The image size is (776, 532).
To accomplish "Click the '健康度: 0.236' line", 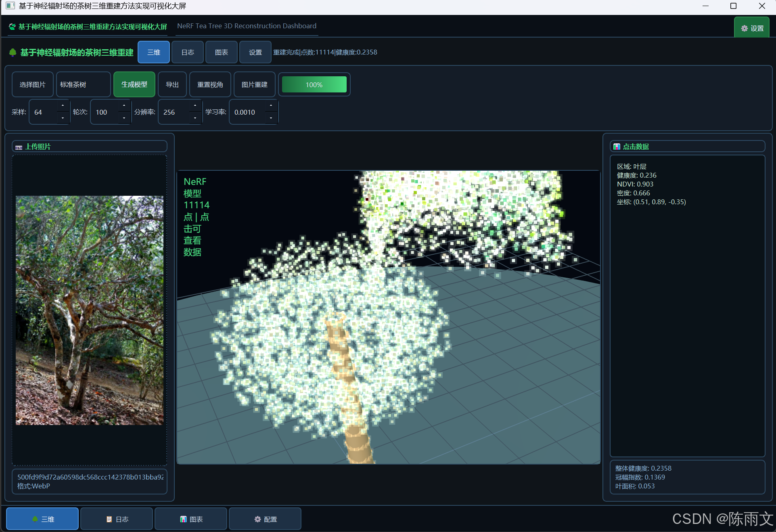I will [637, 175].
